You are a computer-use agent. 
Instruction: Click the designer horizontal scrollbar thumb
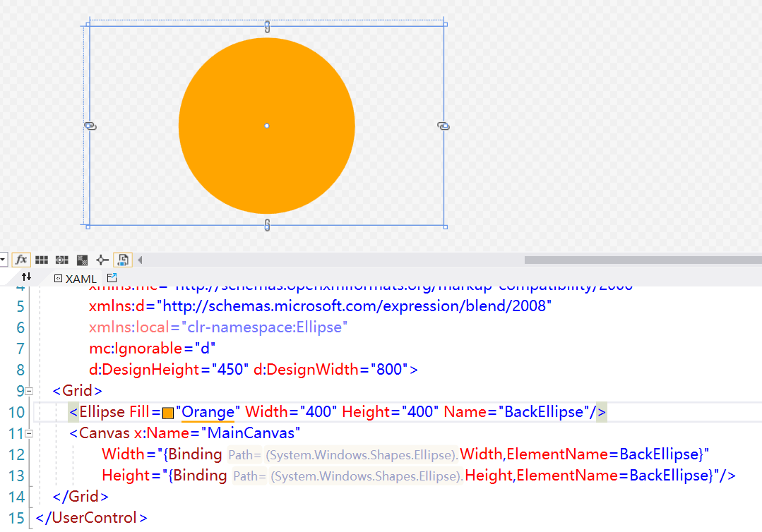(x=643, y=260)
